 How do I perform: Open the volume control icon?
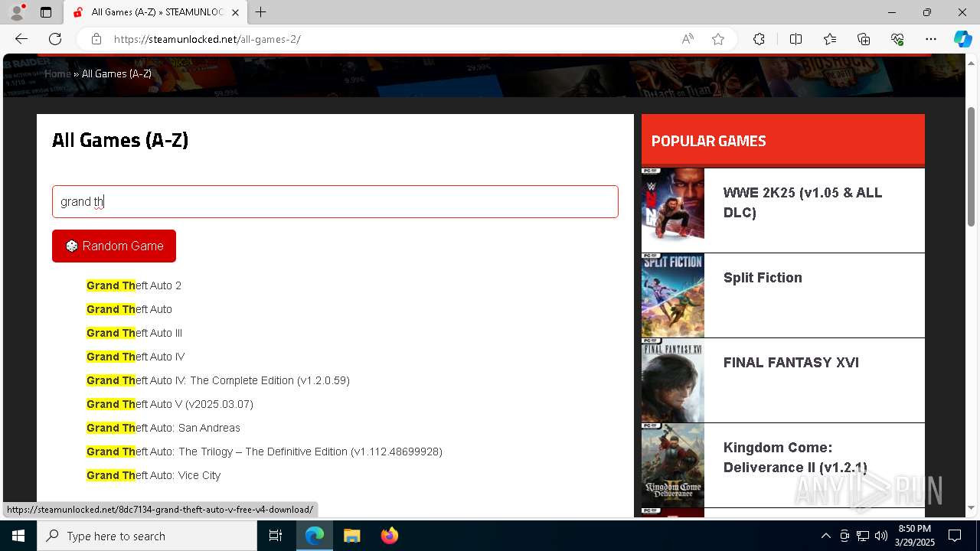click(880, 536)
